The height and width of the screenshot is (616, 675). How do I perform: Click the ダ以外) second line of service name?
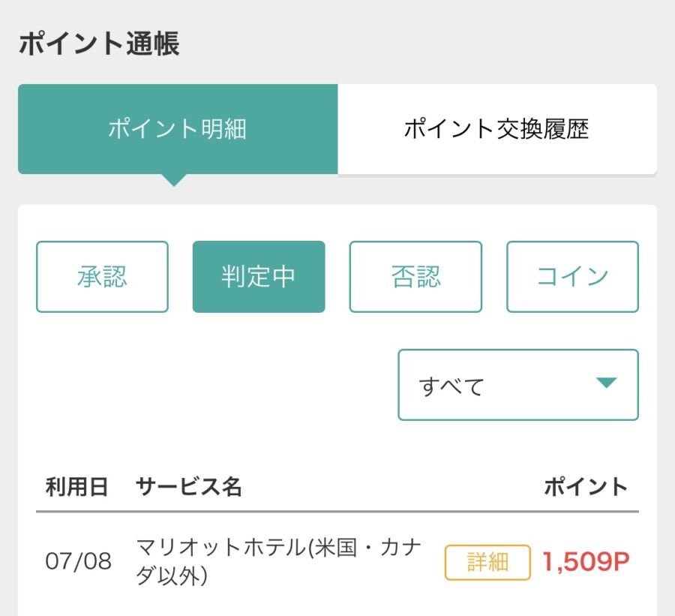[x=172, y=575]
